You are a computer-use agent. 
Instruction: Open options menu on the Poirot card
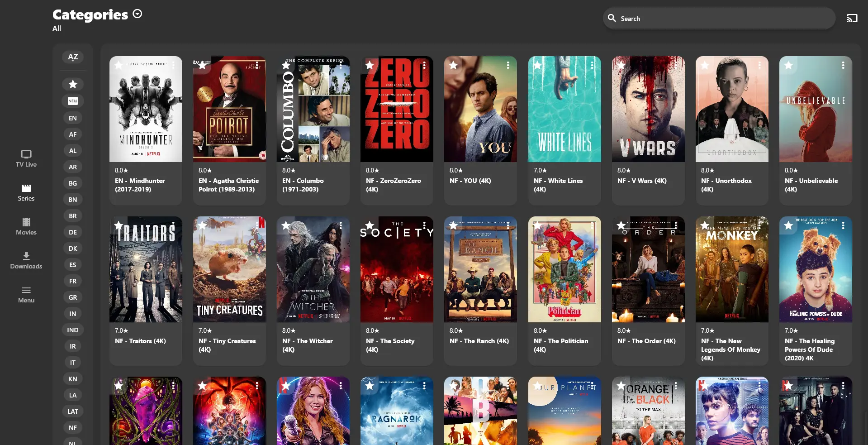click(257, 65)
